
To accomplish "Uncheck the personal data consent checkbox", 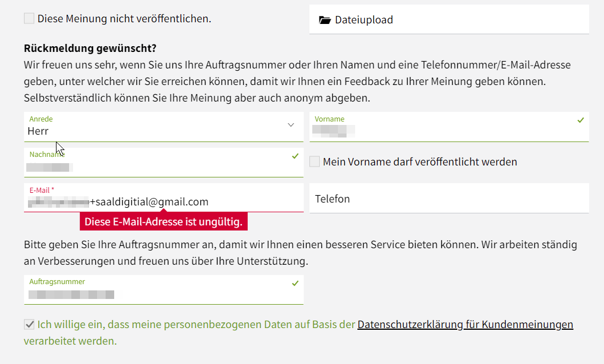I will coord(29,325).
